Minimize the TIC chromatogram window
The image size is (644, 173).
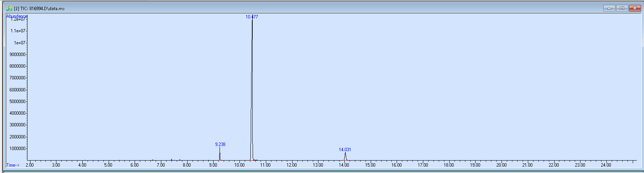609,8
